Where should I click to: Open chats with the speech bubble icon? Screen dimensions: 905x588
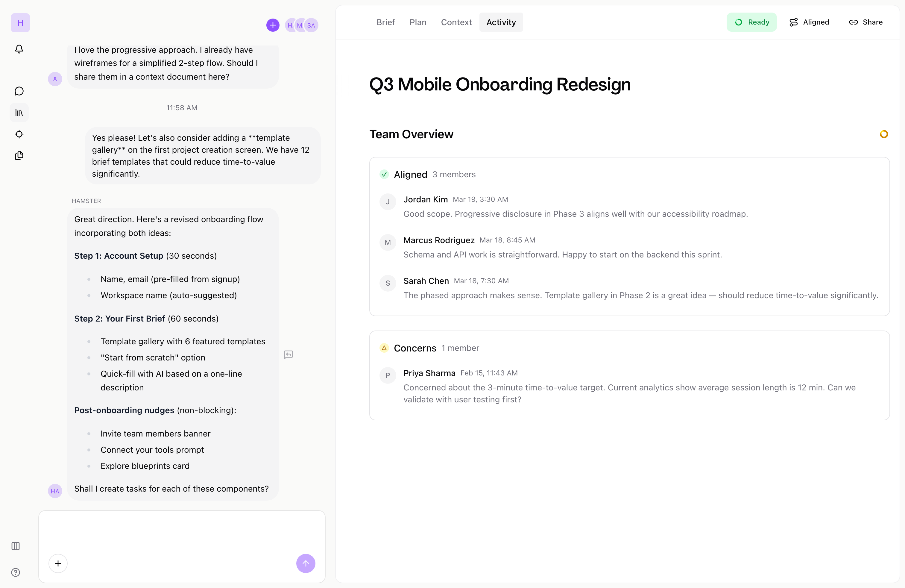pyautogui.click(x=19, y=91)
